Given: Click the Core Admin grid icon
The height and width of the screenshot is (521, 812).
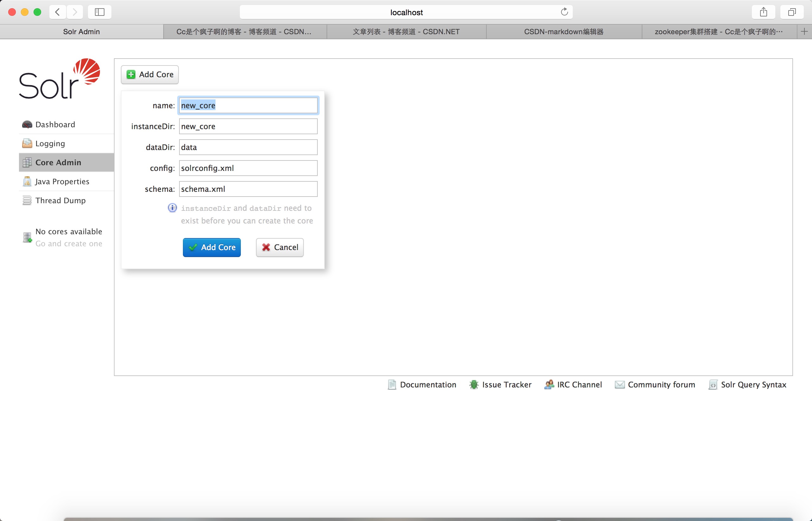Looking at the screenshot, I should [27, 162].
